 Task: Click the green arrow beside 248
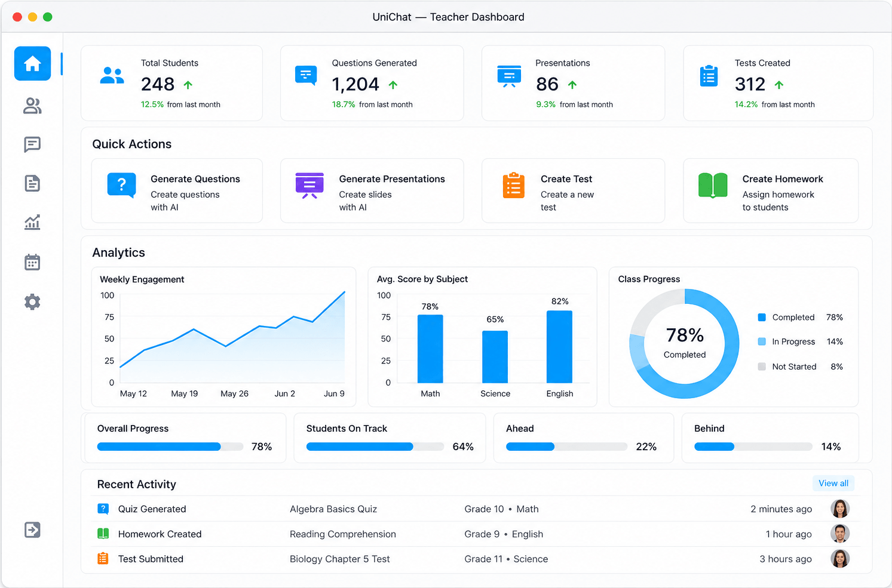point(188,85)
